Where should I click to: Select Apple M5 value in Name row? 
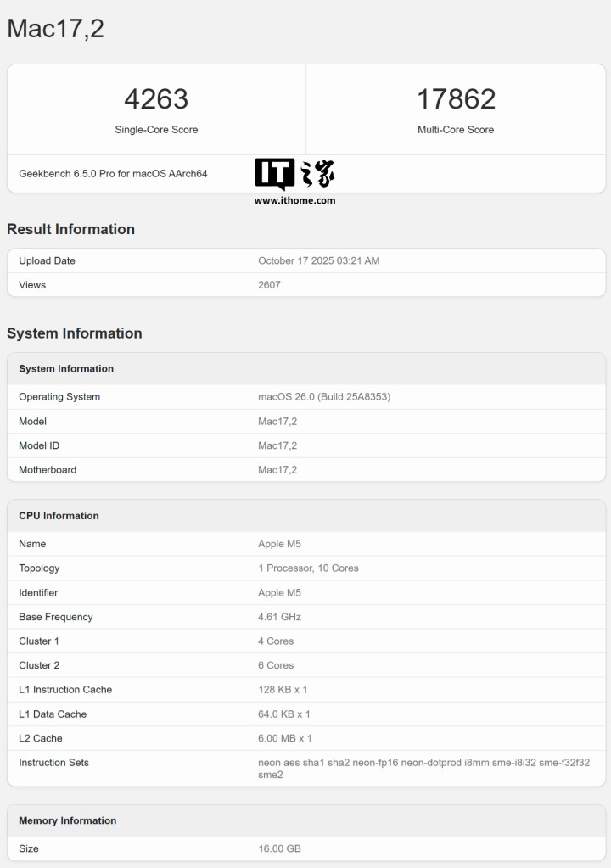tap(279, 544)
